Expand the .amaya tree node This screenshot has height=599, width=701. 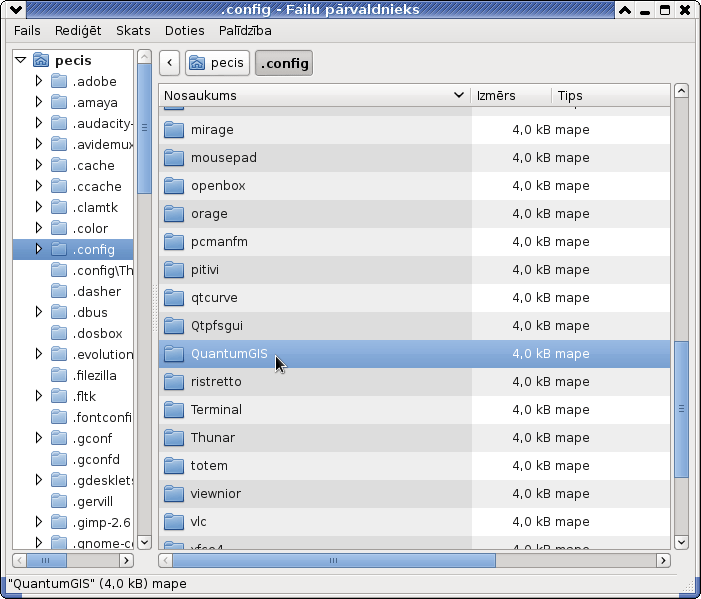(39, 101)
